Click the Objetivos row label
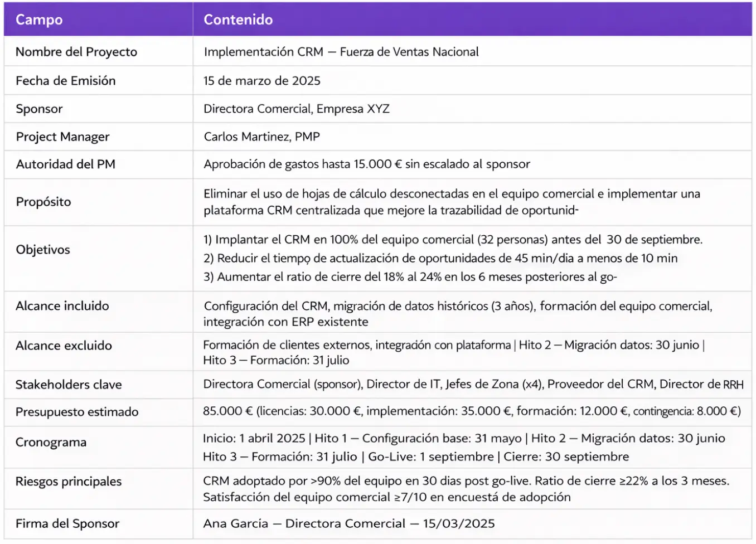 [44, 250]
